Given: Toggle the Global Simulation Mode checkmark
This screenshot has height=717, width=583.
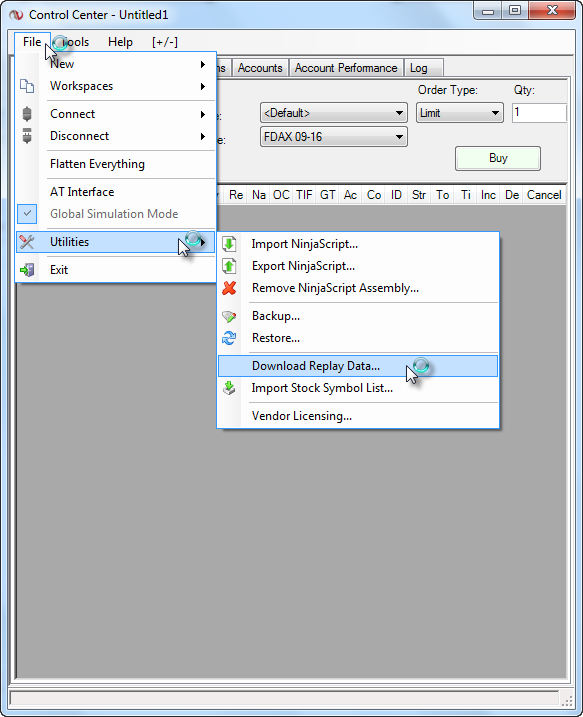Looking at the screenshot, I should (27, 214).
